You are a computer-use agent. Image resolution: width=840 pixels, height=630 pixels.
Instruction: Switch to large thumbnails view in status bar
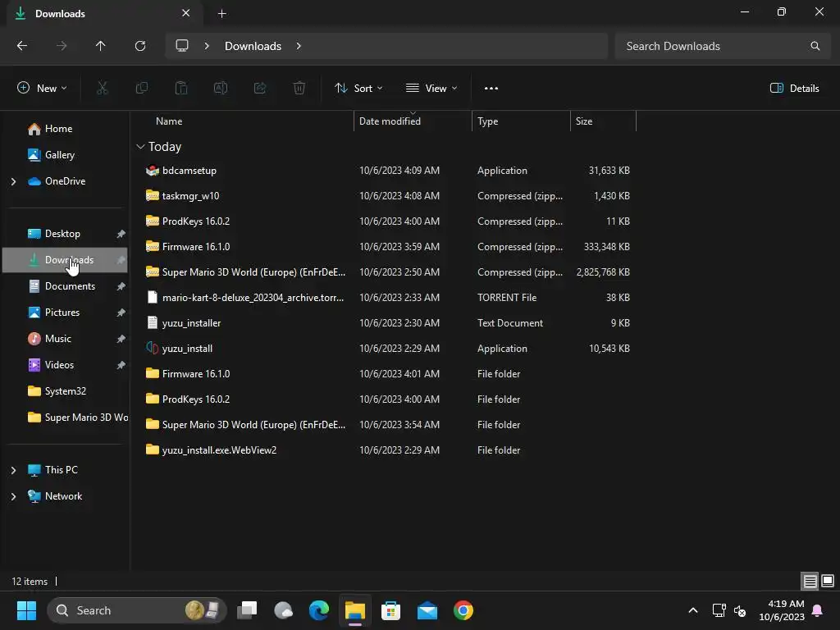click(828, 582)
